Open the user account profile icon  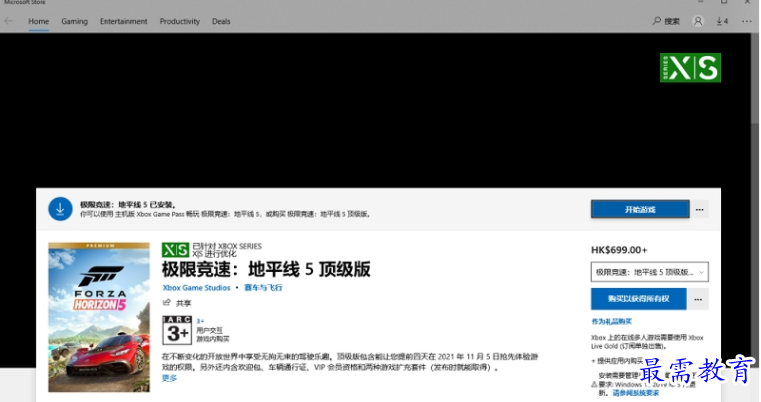tap(698, 21)
